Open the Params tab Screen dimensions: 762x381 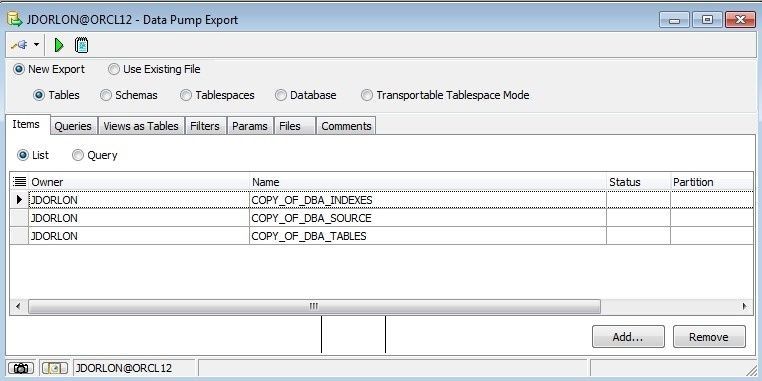(x=250, y=126)
